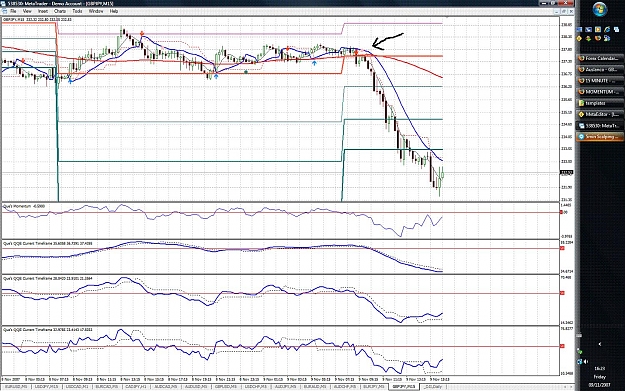Image resolution: width=625 pixels, height=391 pixels.
Task: Switch to MetaTrader taskbar button
Action: click(599, 125)
